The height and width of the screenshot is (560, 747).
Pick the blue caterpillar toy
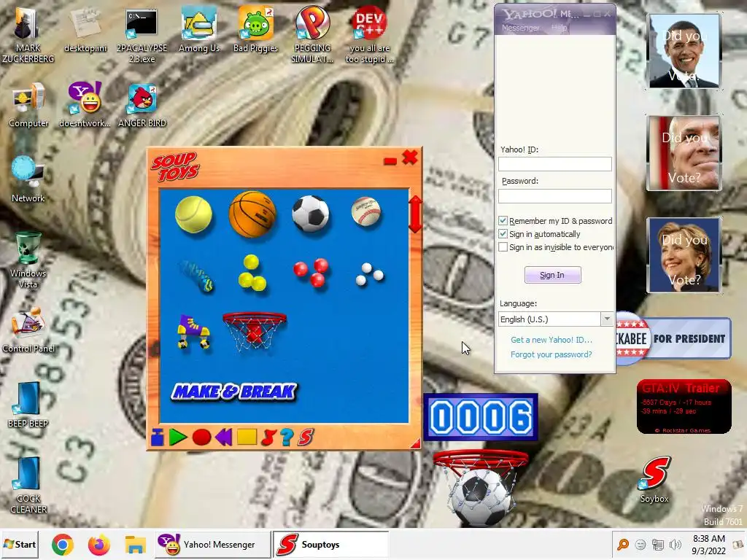[x=196, y=275]
